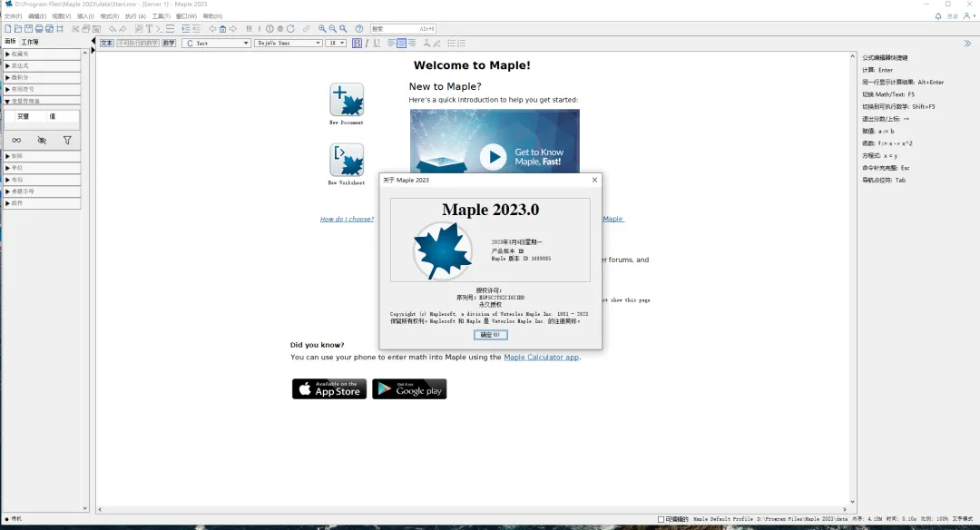Expand the 微积分 palette
The height and width of the screenshot is (530, 980).
tap(42, 77)
